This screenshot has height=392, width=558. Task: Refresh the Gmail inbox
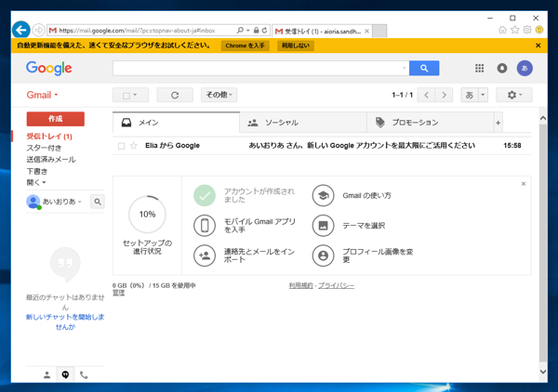coord(175,96)
